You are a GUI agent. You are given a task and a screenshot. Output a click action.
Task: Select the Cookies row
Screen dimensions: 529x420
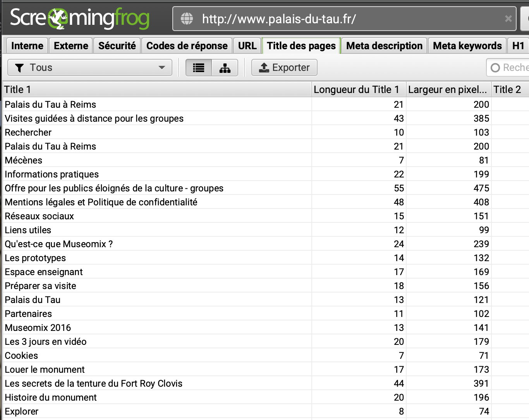pos(266,355)
